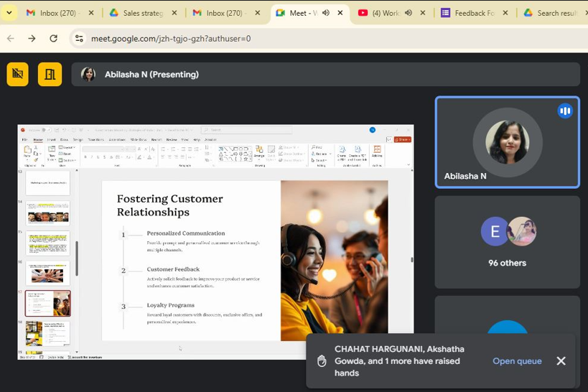
Task: Open the raised hands queue
Action: click(x=517, y=361)
